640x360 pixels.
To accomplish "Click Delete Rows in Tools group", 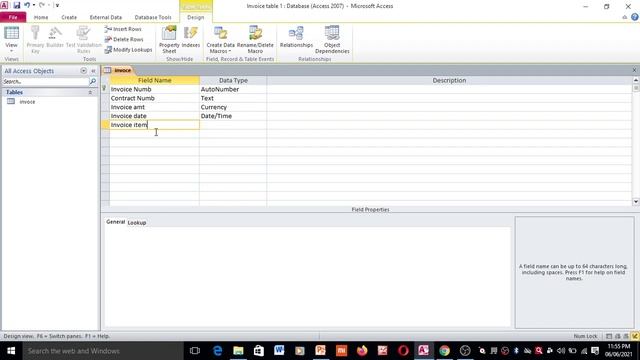I will 124,39.
